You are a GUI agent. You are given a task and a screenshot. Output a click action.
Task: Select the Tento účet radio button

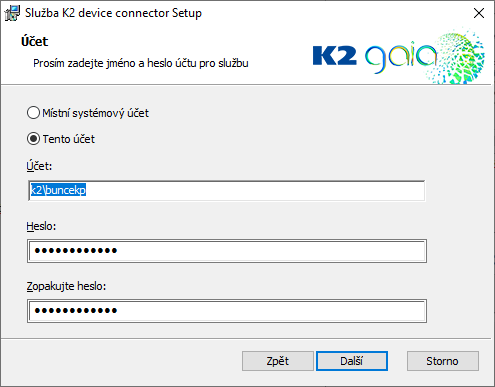[33, 139]
